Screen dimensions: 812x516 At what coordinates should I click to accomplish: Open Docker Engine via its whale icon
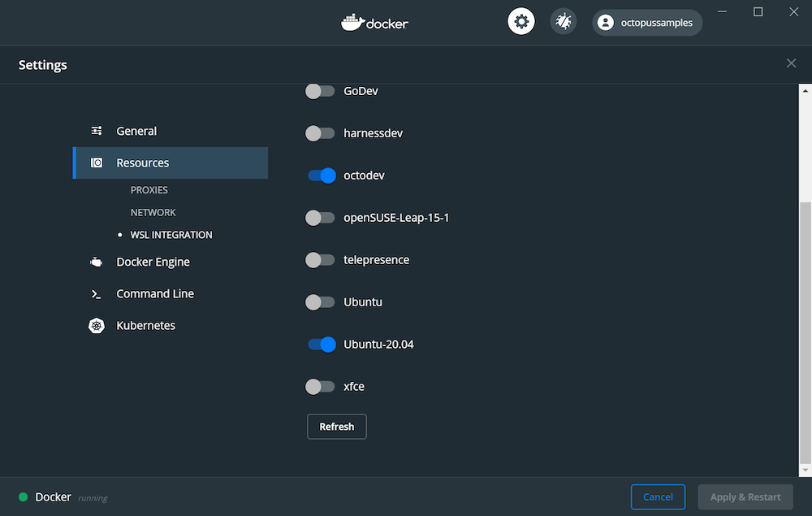(97, 262)
